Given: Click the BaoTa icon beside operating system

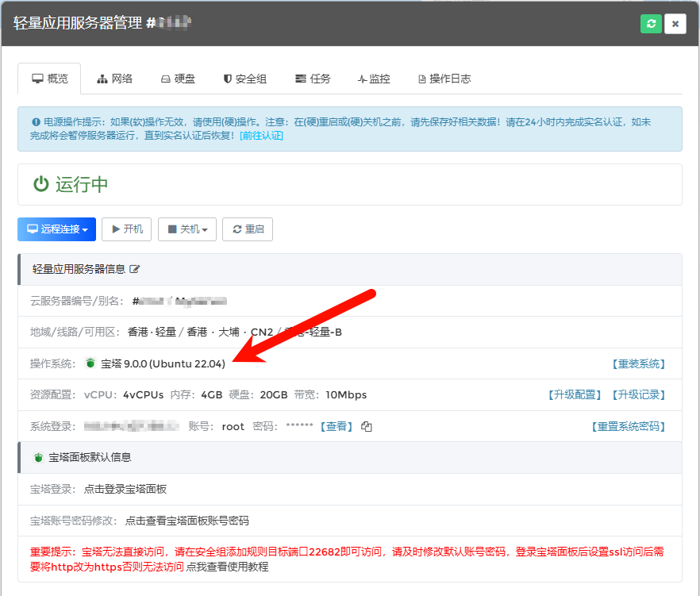Looking at the screenshot, I should [90, 363].
